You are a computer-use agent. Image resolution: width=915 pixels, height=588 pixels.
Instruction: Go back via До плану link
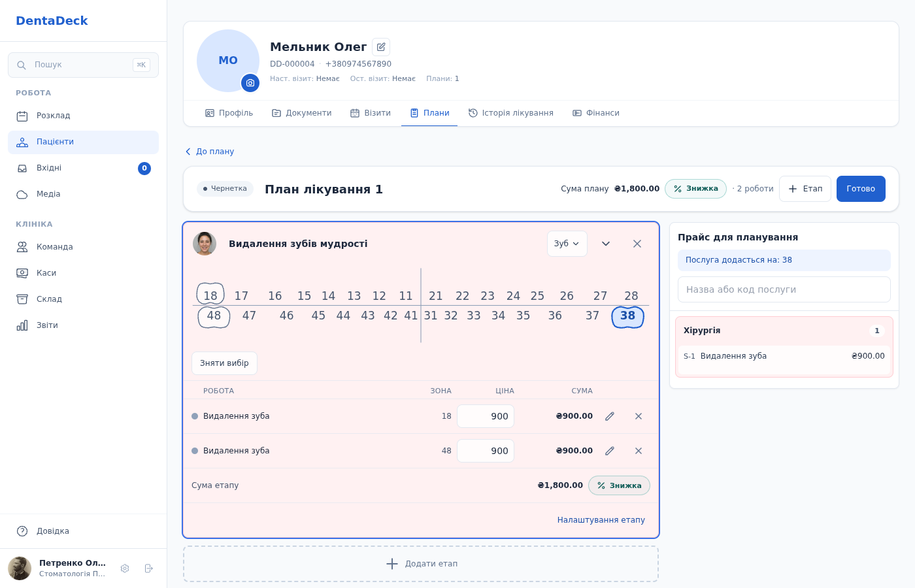(x=209, y=152)
